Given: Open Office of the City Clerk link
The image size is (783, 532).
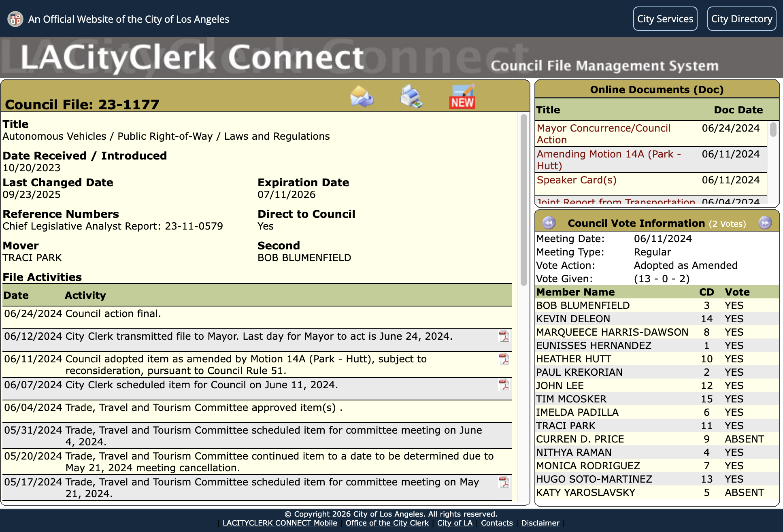Looking at the screenshot, I should coord(387,523).
